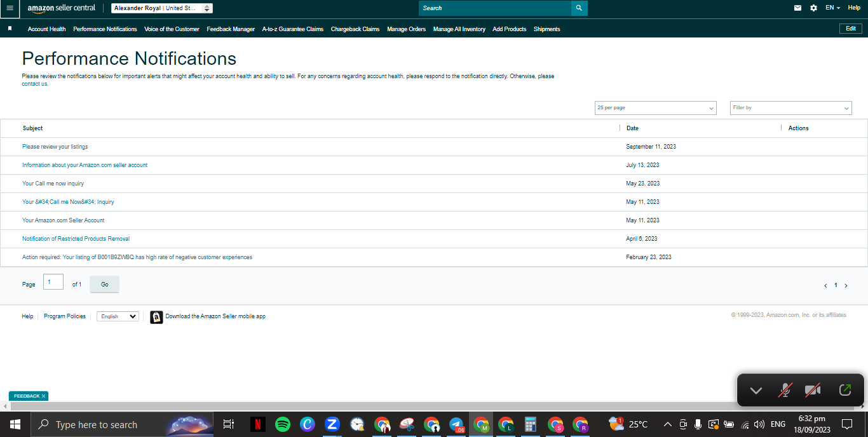The height and width of the screenshot is (437, 868).
Task: Open the Alexander Royal account switcher dropdown
Action: (162, 8)
